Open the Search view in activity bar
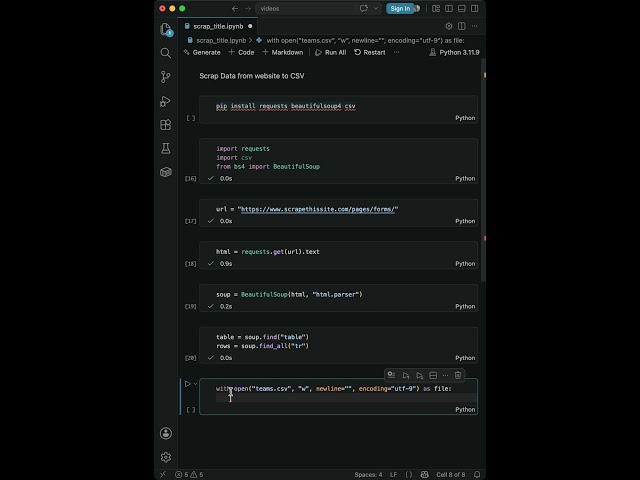This screenshot has height=480, width=640. tap(166, 53)
